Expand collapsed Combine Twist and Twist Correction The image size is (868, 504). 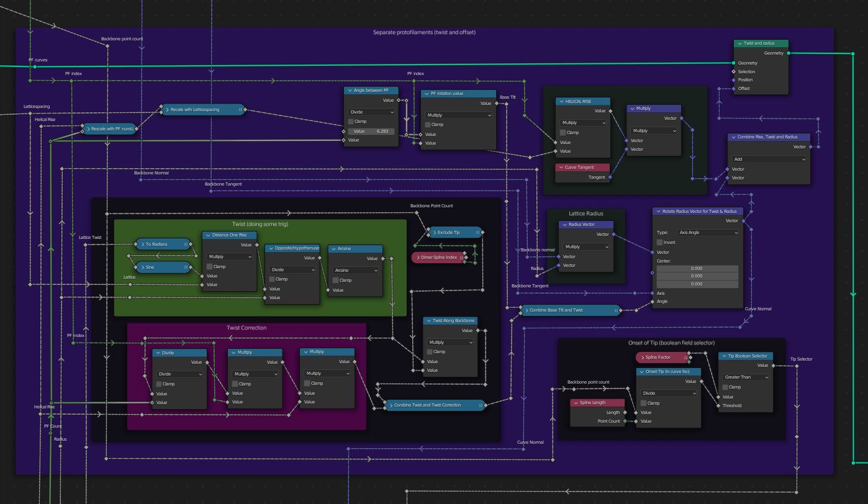391,405
